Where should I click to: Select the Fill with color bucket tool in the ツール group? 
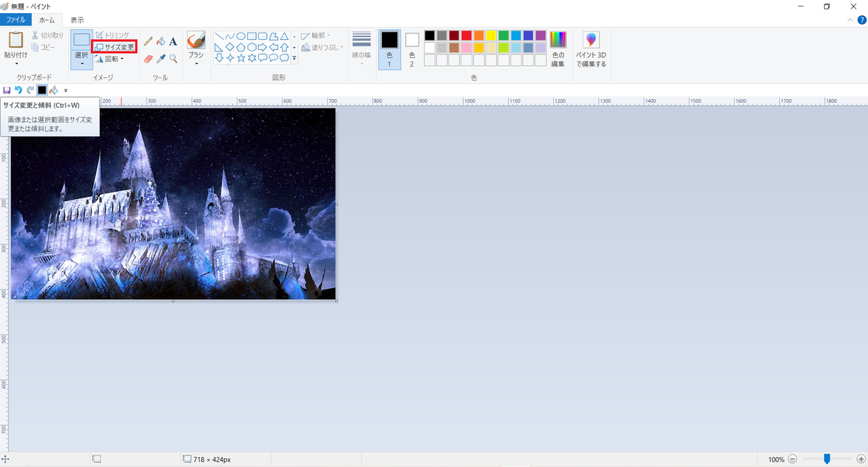tap(161, 41)
